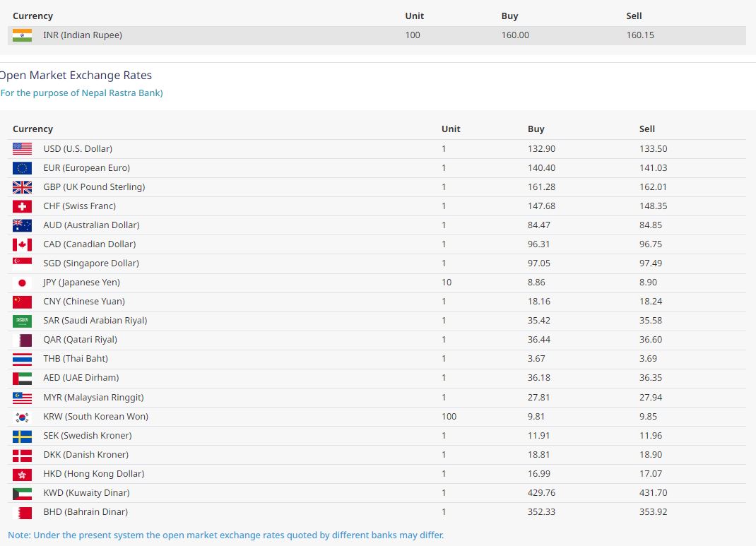Select the GBP buy rate 161.28
This screenshot has width=756, height=546.
pyautogui.click(x=541, y=187)
